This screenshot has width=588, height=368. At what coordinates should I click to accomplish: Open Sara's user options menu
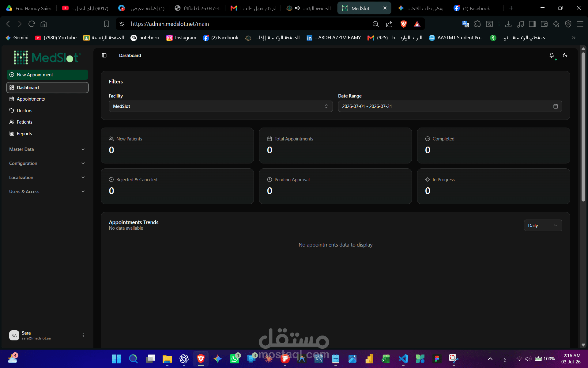click(x=83, y=335)
